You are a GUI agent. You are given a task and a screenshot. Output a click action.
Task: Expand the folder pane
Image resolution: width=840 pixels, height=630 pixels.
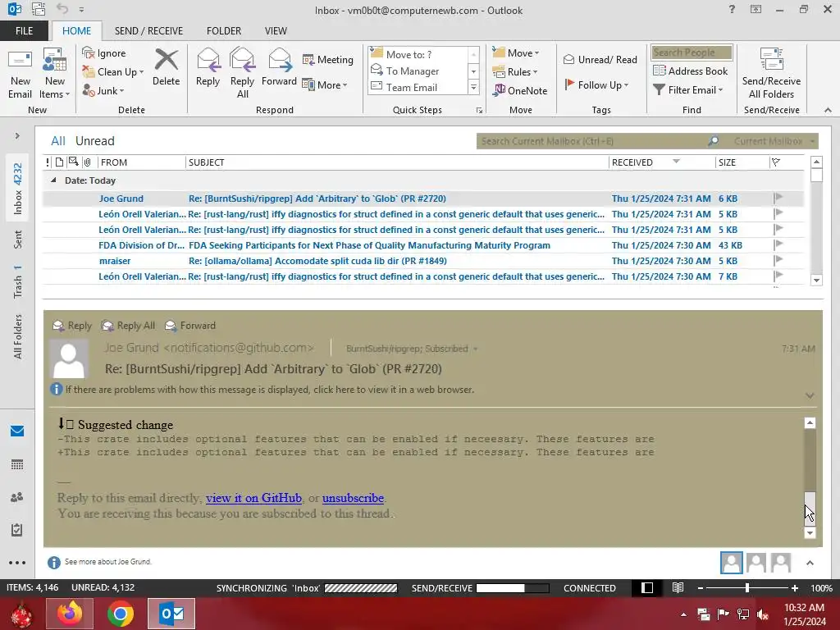pyautogui.click(x=17, y=136)
